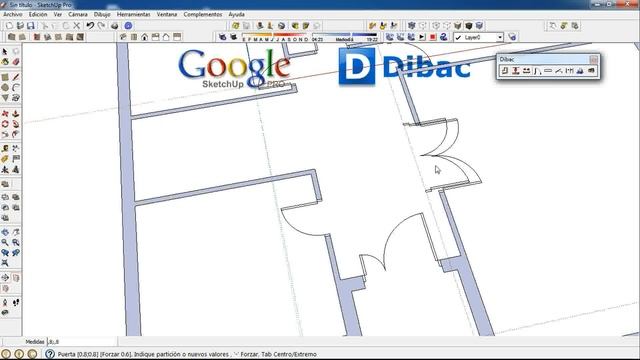The image size is (640, 360).
Task: Open the Ventana menu
Action: [x=167, y=14]
